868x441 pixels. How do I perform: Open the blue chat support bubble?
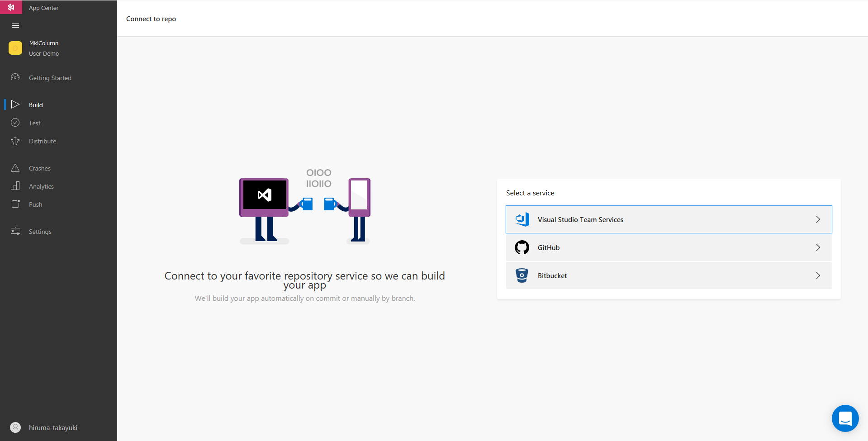click(x=845, y=418)
